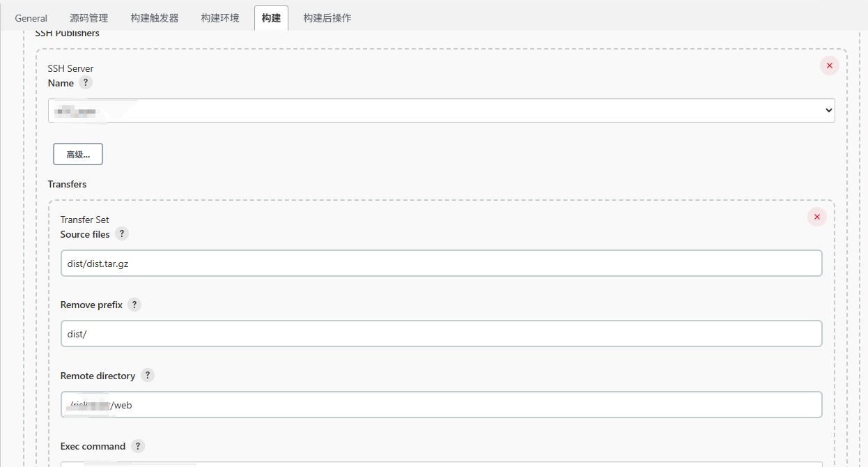Open help for SSH Server Name
Viewport: 868px width, 467px height.
click(x=85, y=82)
